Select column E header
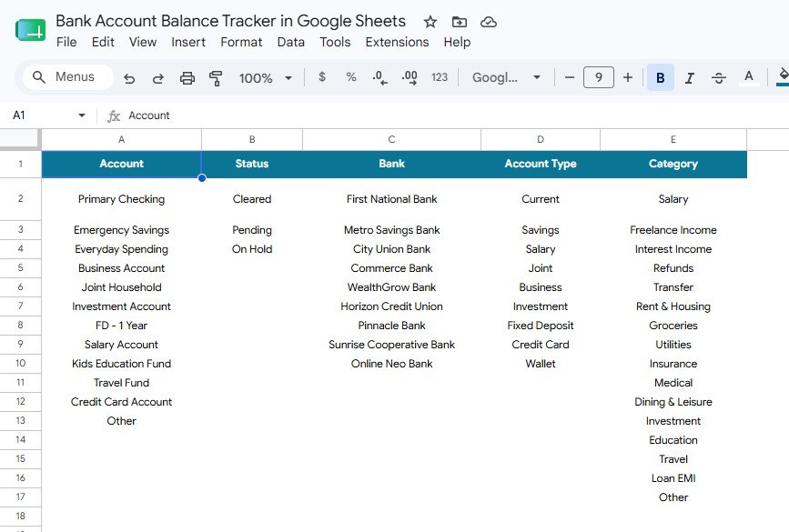Image resolution: width=789 pixels, height=532 pixels. (x=673, y=139)
